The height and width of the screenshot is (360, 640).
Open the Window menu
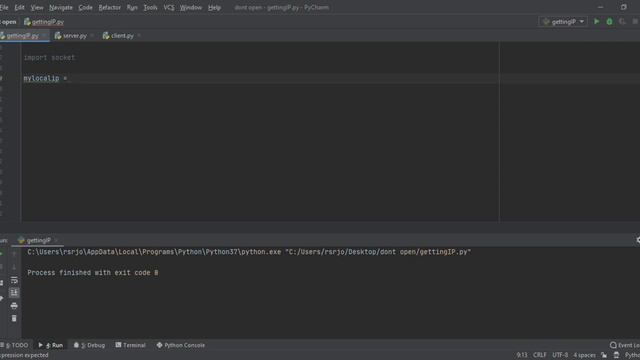point(191,7)
